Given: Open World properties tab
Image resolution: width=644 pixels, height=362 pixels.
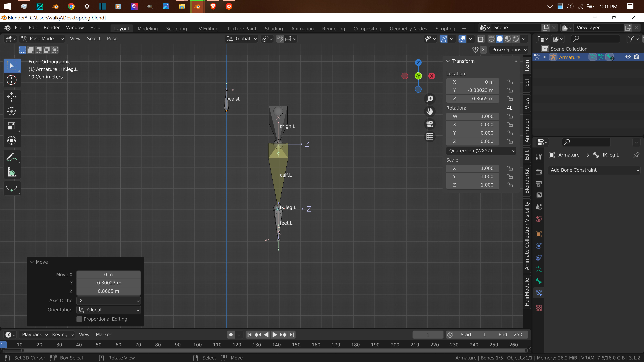Looking at the screenshot, I should (539, 219).
